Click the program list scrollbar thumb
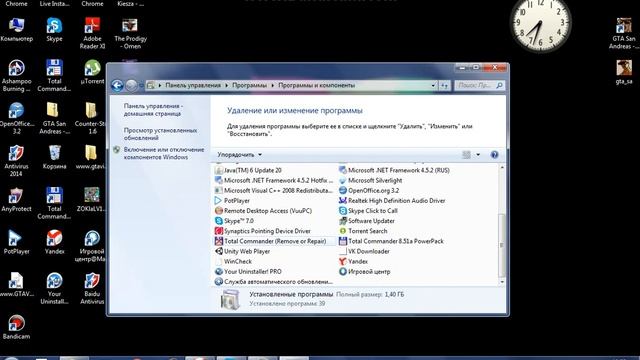Viewport: 640px width, 360px height. coord(502,245)
